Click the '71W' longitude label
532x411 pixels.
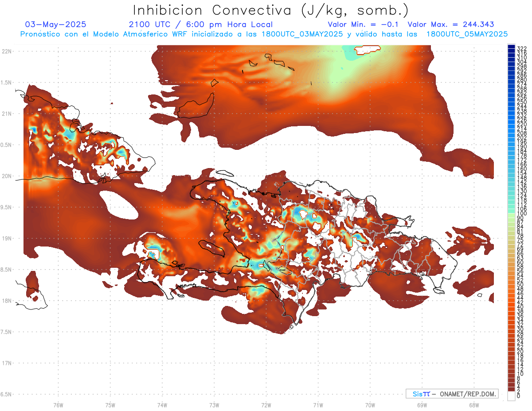click(x=318, y=405)
